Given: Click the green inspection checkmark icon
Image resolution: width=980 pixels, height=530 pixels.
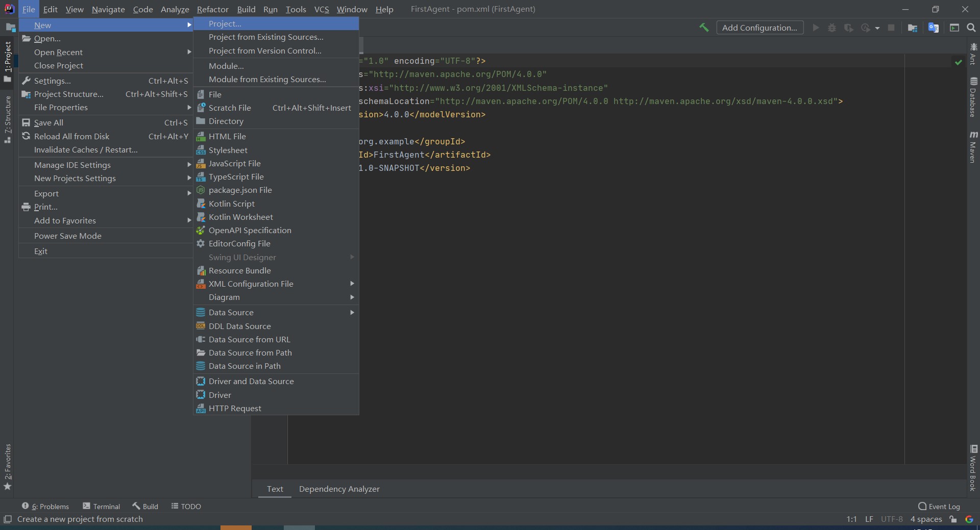Looking at the screenshot, I should click(958, 62).
